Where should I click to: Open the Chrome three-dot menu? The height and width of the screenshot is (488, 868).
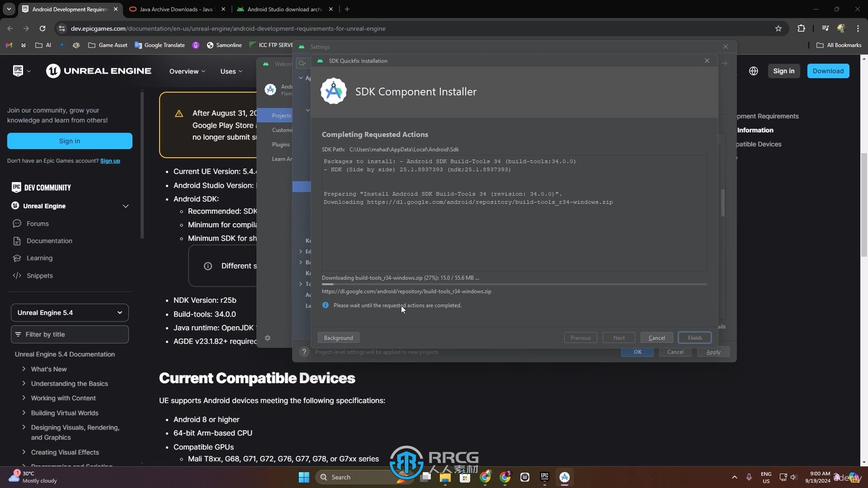(858, 28)
